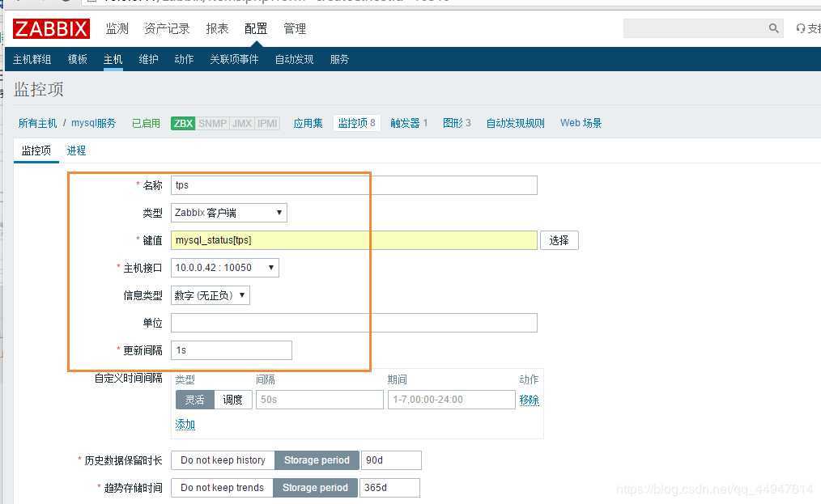The image size is (821, 504).
Task: Open the 监控项 8 link
Action: pyautogui.click(x=356, y=123)
